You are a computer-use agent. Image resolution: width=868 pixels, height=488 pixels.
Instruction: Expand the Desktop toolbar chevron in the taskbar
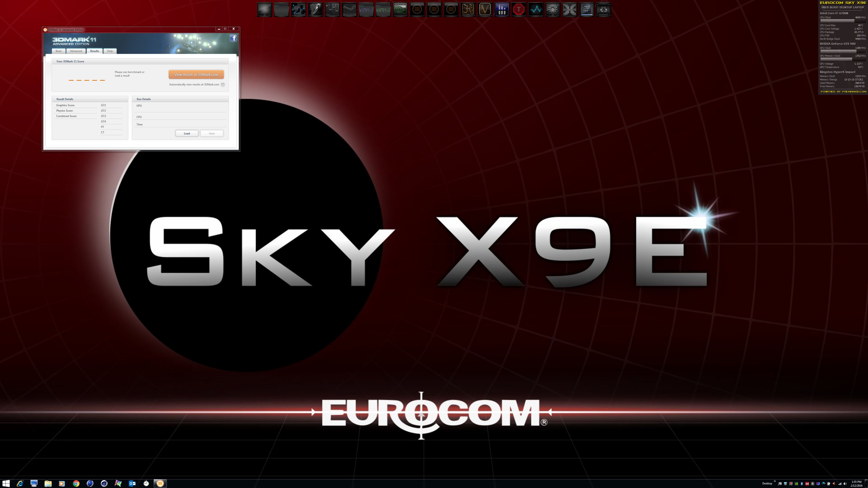point(775,481)
